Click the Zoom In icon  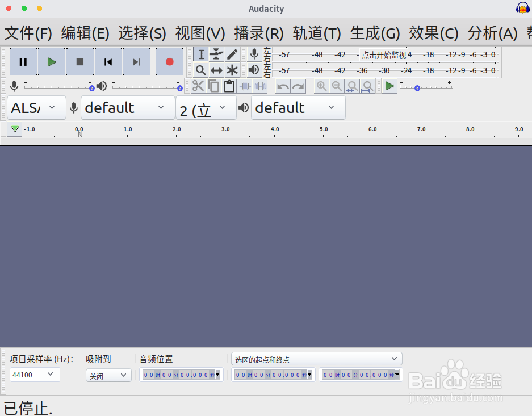322,86
